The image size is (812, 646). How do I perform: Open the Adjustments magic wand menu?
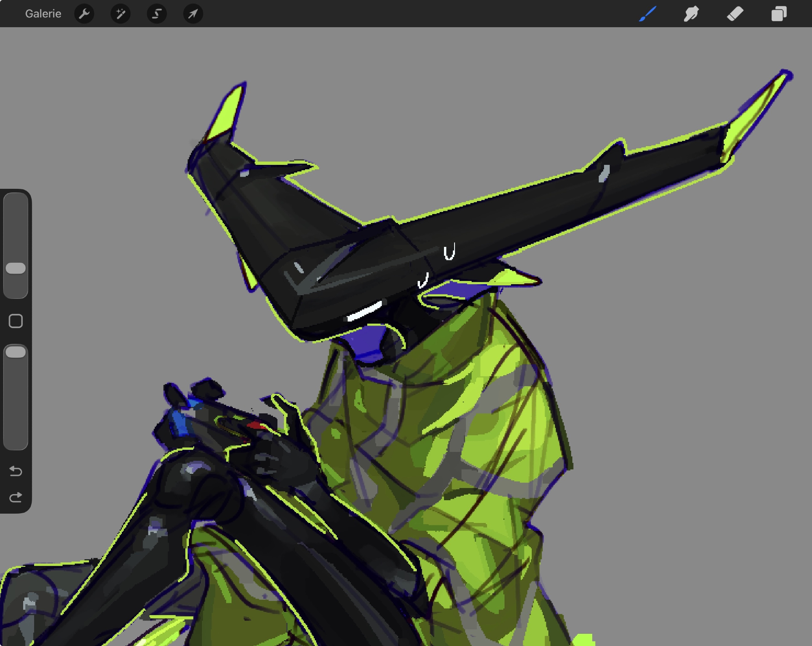[120, 14]
